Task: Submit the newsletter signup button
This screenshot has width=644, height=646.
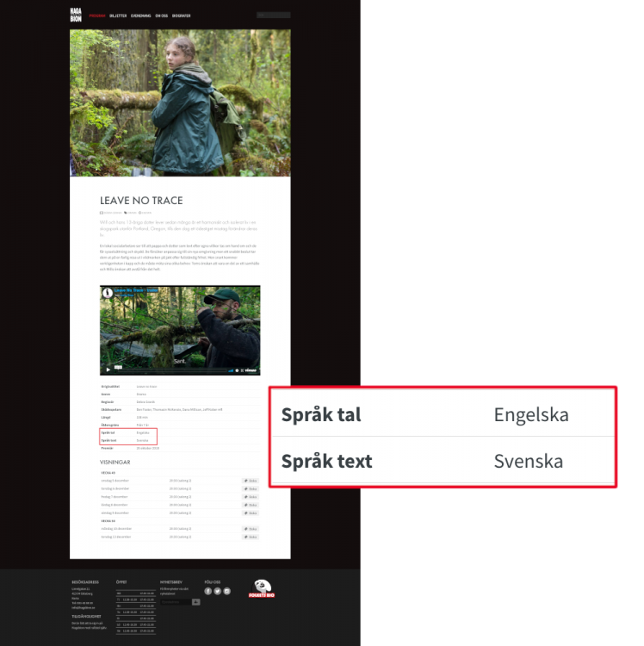Action: (x=196, y=602)
